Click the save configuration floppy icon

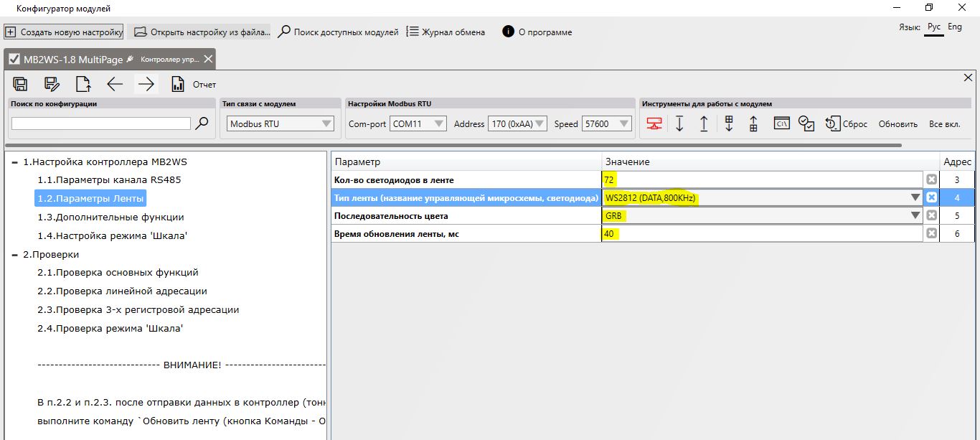21,84
